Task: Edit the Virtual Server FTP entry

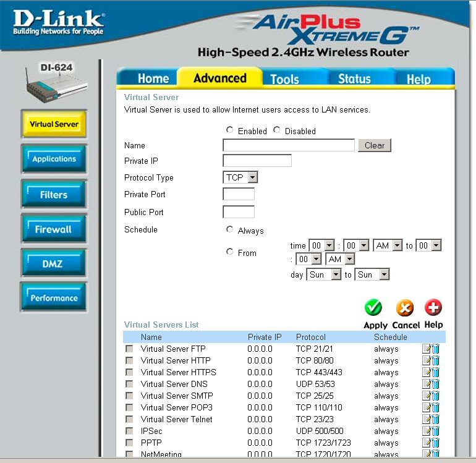Action: click(427, 349)
